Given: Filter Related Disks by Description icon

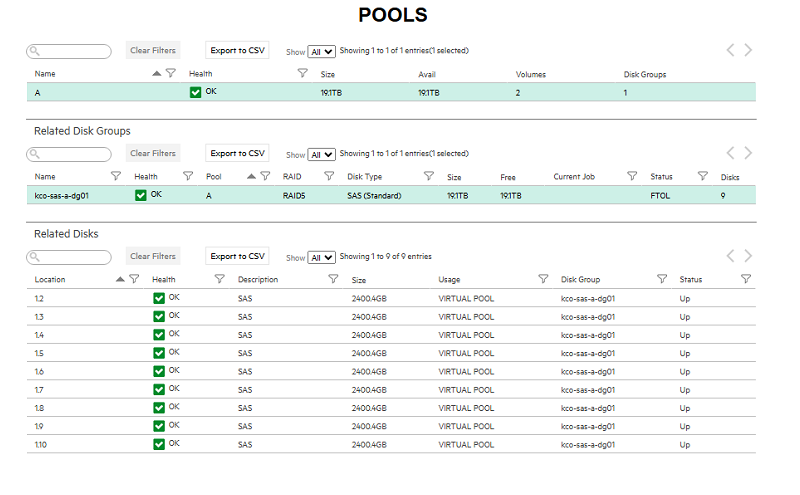Looking at the screenshot, I should [333, 279].
